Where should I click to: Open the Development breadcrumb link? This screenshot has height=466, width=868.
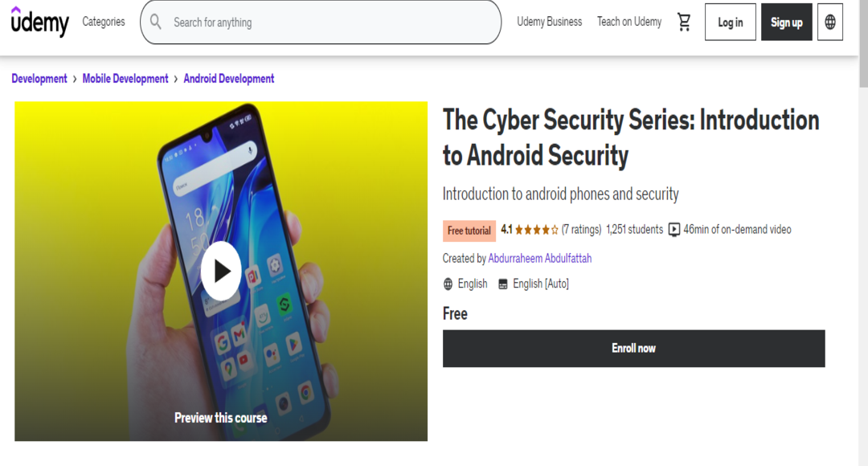tap(39, 79)
